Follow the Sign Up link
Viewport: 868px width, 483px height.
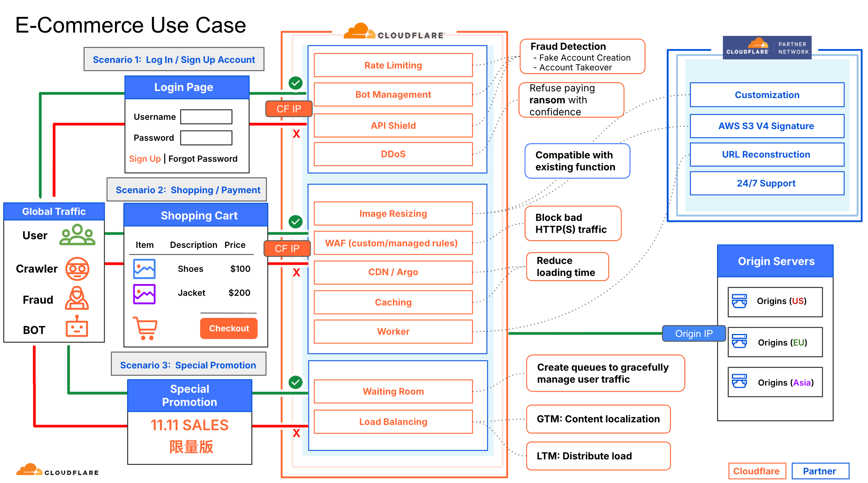tap(145, 159)
